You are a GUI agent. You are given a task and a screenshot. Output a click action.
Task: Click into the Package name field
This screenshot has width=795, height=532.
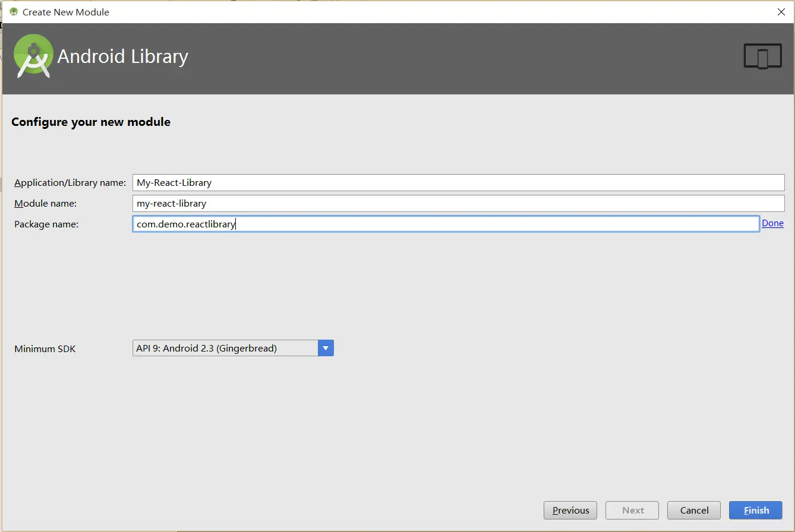tap(446, 224)
